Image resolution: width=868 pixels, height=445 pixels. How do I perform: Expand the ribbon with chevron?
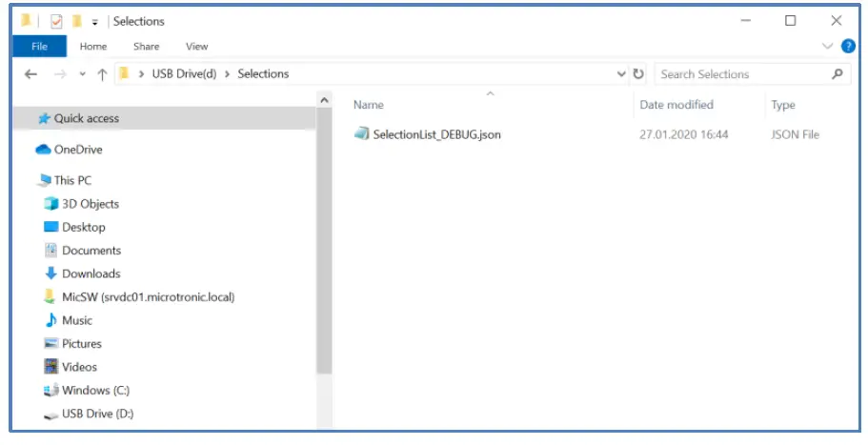(x=828, y=47)
